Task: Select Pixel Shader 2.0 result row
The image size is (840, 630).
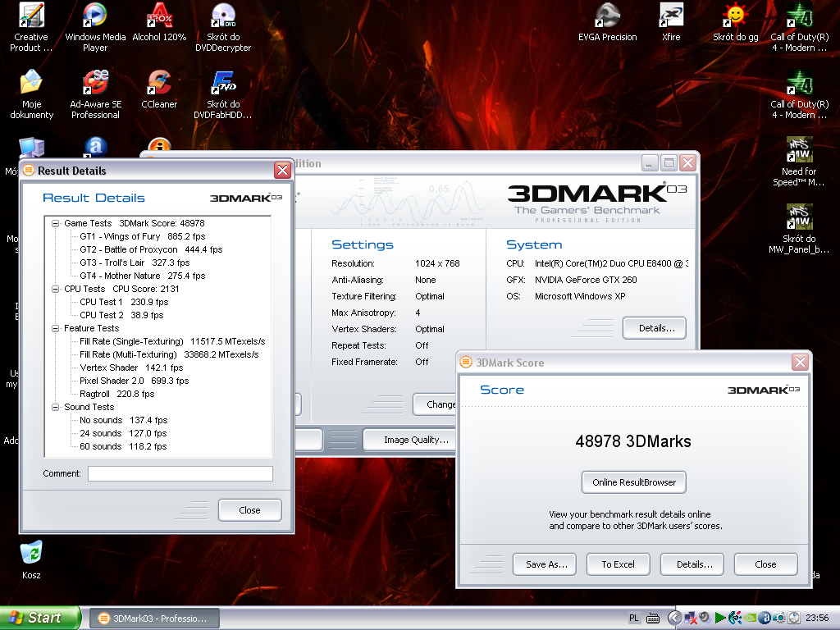Action: (x=135, y=381)
